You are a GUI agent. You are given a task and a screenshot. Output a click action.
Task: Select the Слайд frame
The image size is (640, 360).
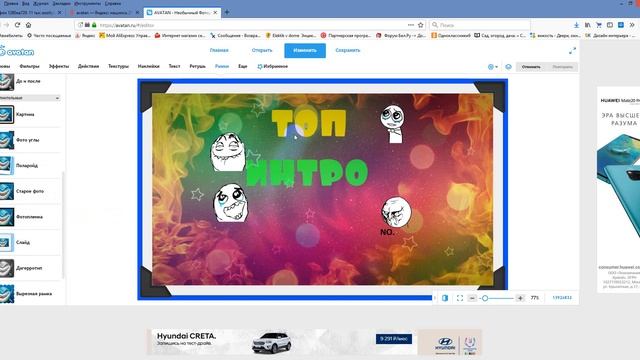(7, 242)
